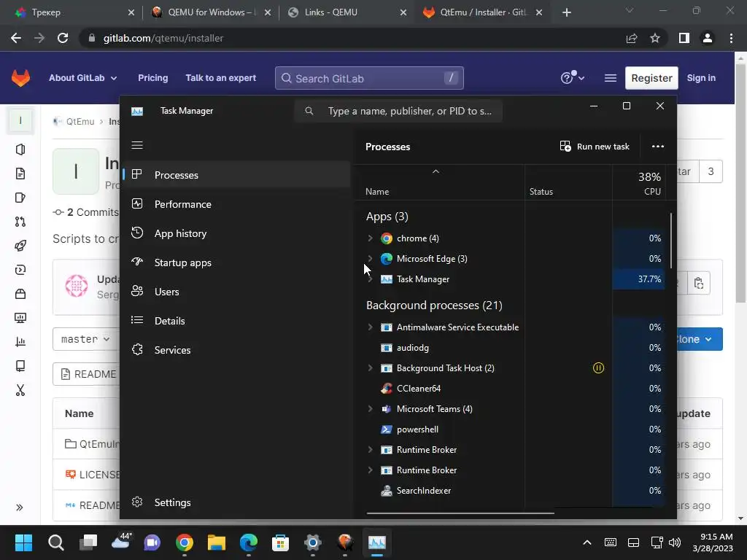Switch to Users page
The width and height of the screenshot is (747, 560).
click(x=237, y=292)
